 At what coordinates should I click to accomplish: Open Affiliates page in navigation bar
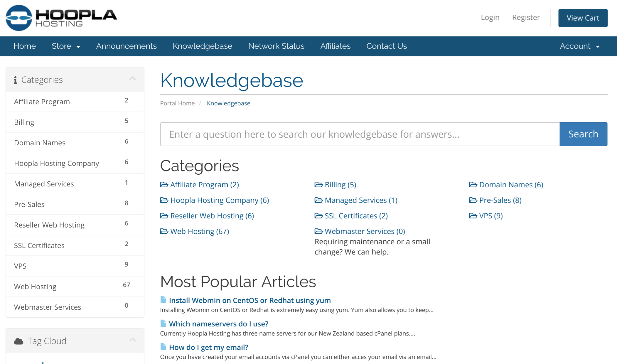click(336, 46)
